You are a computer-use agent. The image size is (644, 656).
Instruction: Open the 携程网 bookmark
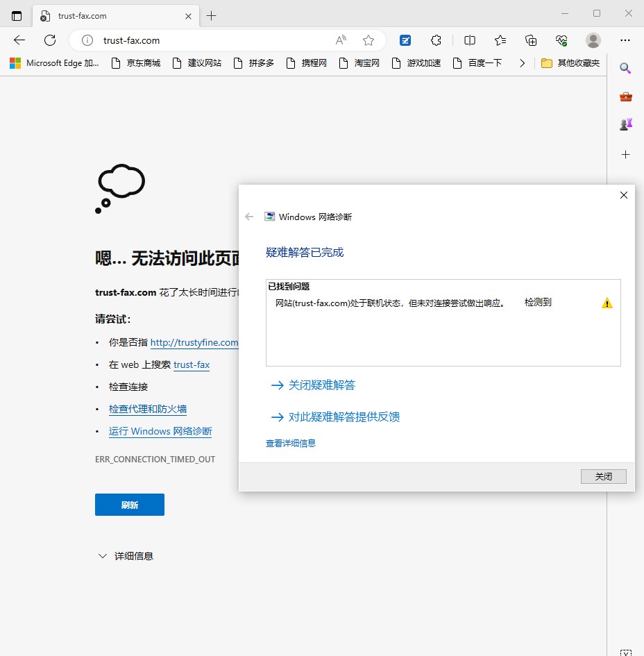307,62
